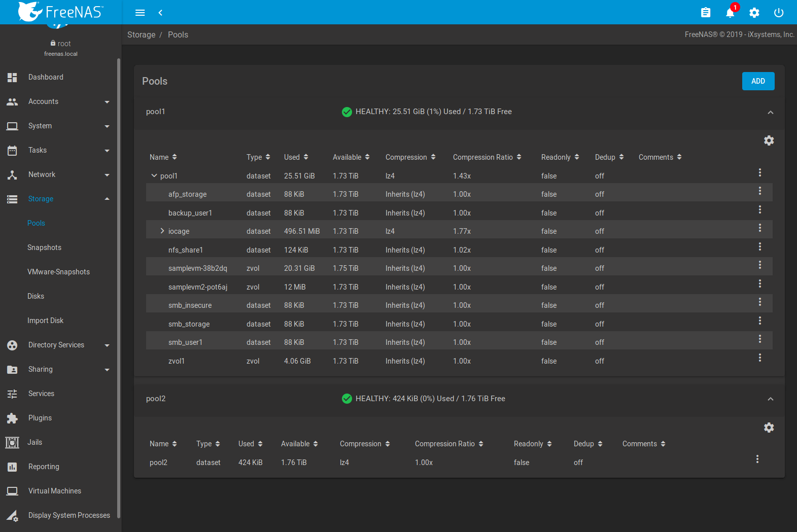Go to Snapshots under Storage
The image size is (797, 532).
[44, 247]
